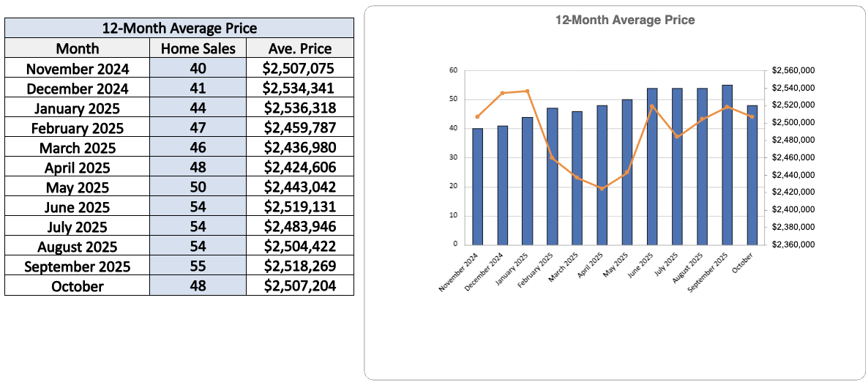Click the chart title "12-Month Average Price"
Screen dimensions: 868x385
point(625,20)
